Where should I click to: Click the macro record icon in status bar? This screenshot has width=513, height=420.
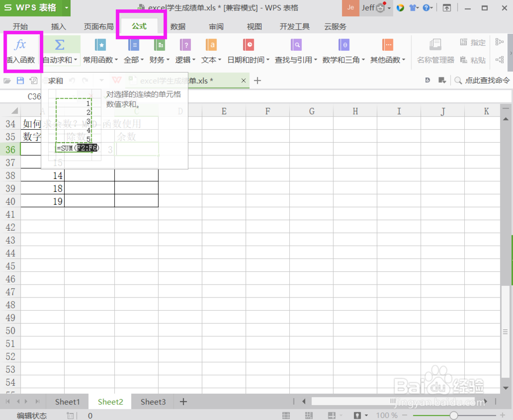point(70,416)
